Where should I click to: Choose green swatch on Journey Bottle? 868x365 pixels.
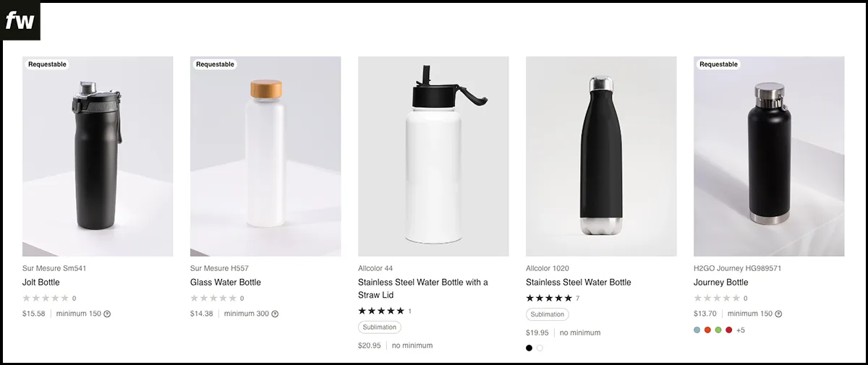718,330
